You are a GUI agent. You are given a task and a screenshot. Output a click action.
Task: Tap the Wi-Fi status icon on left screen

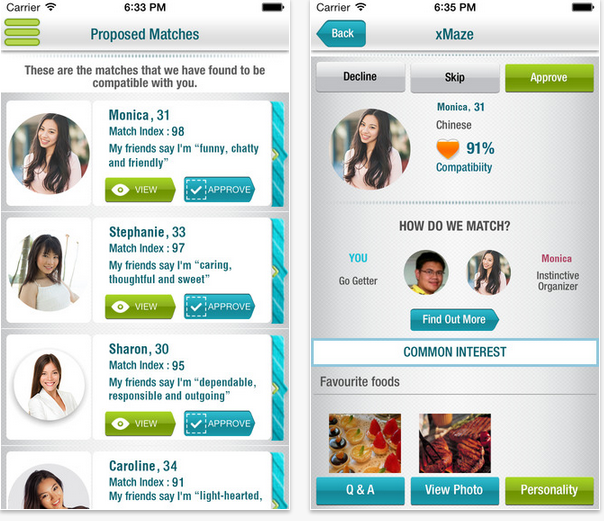50,7
